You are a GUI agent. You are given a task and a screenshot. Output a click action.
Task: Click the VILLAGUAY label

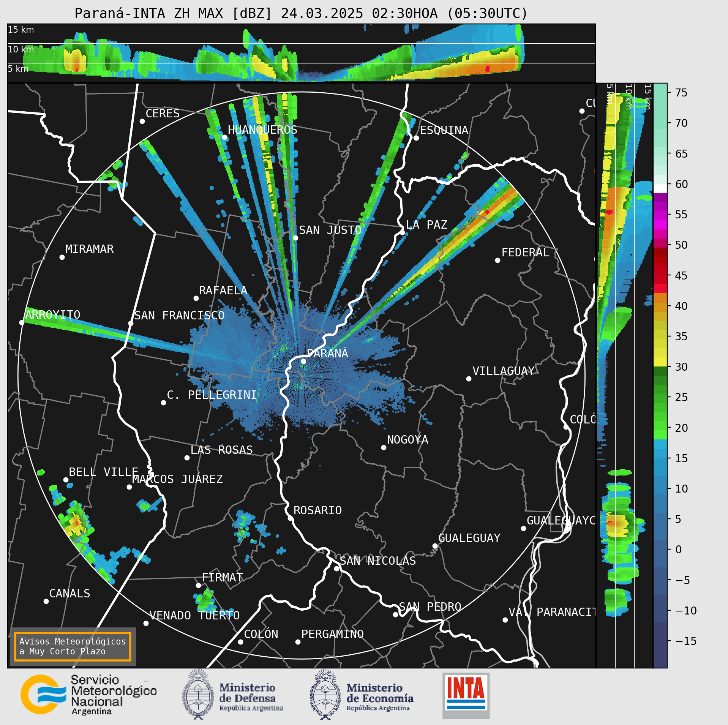click(x=504, y=371)
